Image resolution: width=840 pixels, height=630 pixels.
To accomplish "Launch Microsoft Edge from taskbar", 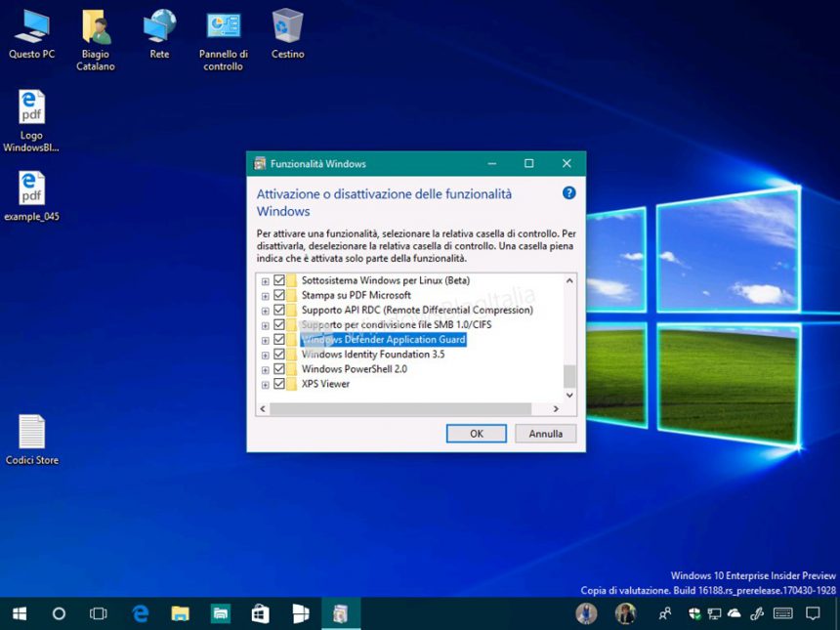I will click(141, 613).
